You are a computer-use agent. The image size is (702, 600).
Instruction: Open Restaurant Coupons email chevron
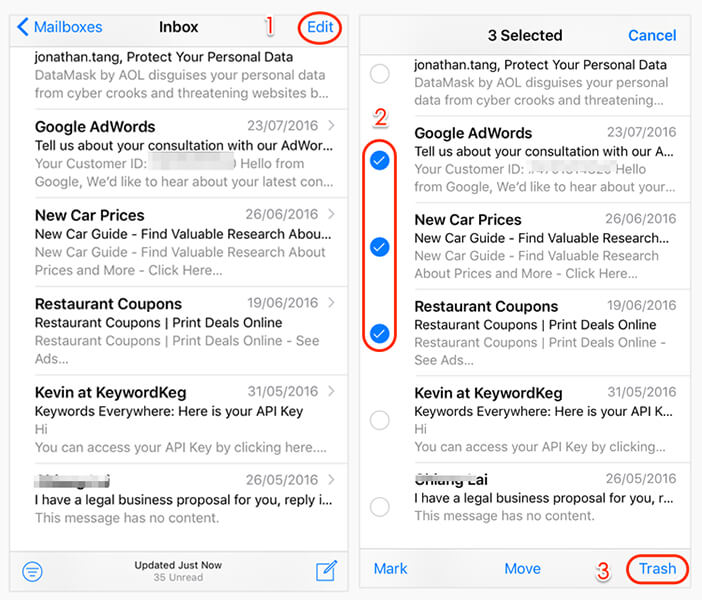331,303
